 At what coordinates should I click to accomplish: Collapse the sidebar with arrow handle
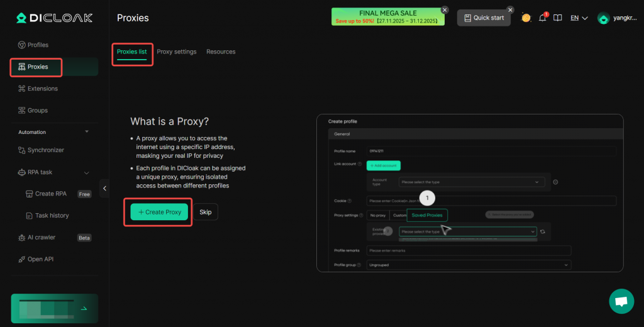tap(104, 188)
